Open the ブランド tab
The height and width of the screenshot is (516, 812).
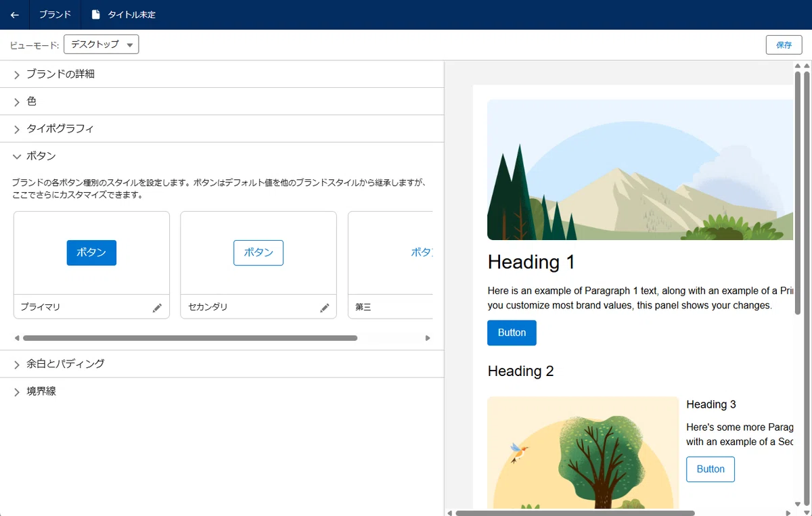coord(55,14)
